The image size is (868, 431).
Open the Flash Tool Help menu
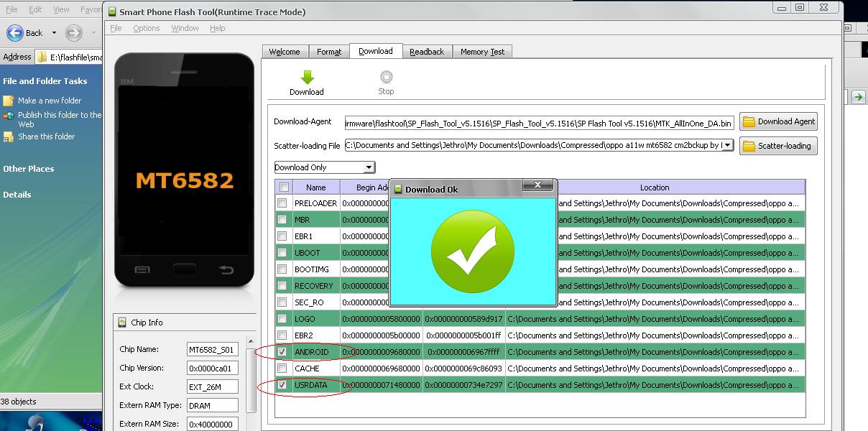pos(218,28)
